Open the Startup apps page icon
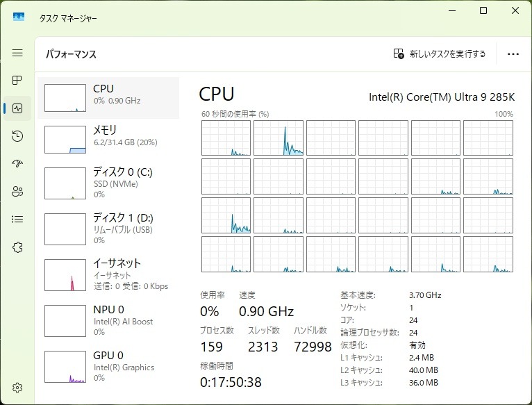This screenshot has height=405, width=532. pos(17,164)
